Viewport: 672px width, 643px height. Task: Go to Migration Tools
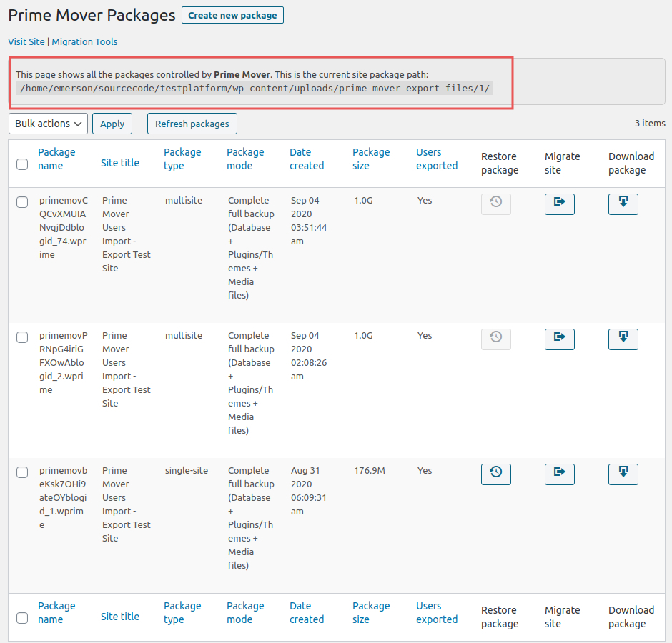coord(84,42)
